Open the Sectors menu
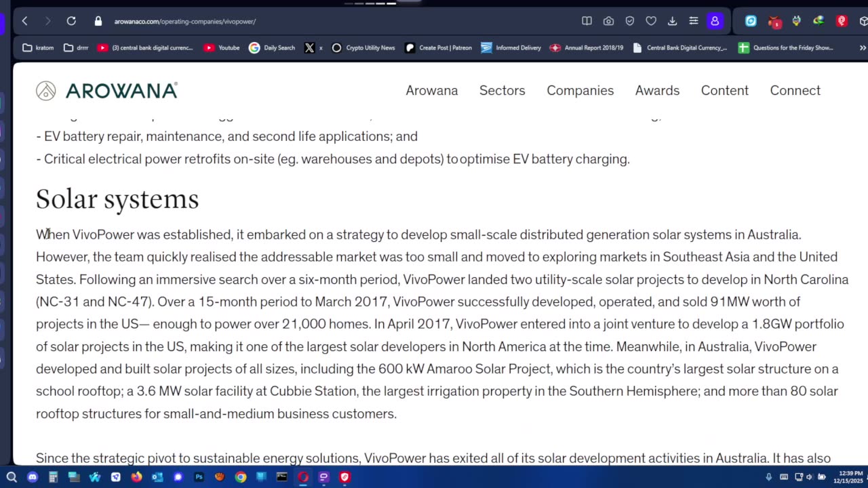 [x=502, y=90]
